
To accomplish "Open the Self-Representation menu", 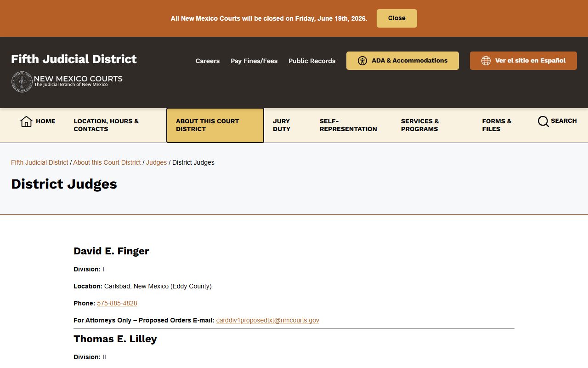I will pyautogui.click(x=348, y=125).
